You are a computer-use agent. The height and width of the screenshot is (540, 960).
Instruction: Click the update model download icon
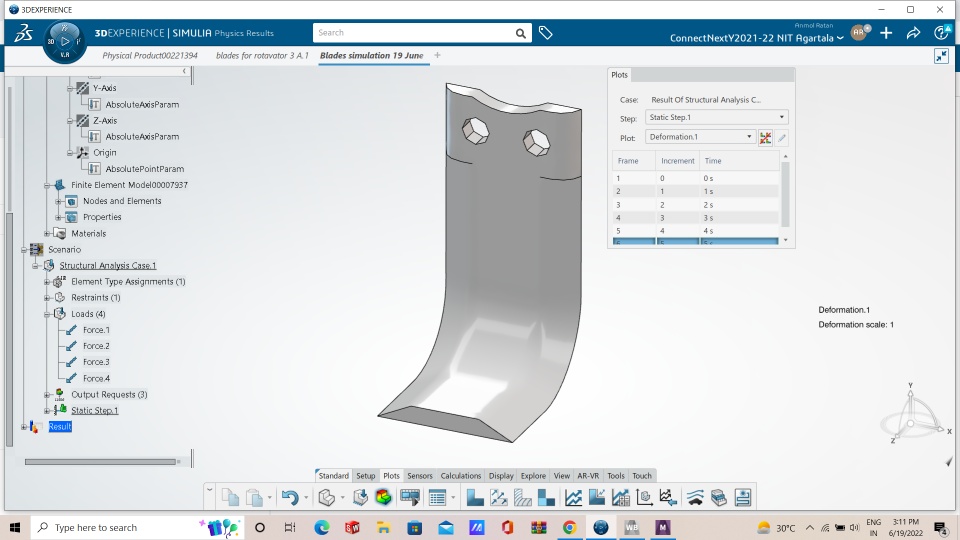(x=360, y=497)
